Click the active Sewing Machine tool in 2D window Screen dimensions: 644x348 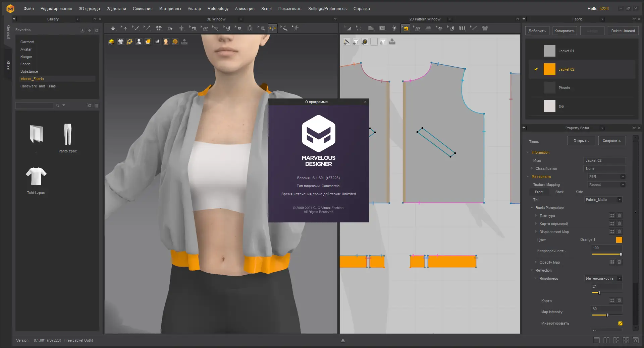tap(405, 28)
